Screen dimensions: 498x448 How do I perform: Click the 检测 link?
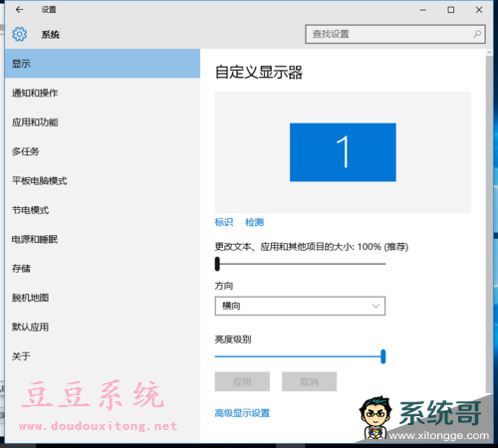coord(254,222)
